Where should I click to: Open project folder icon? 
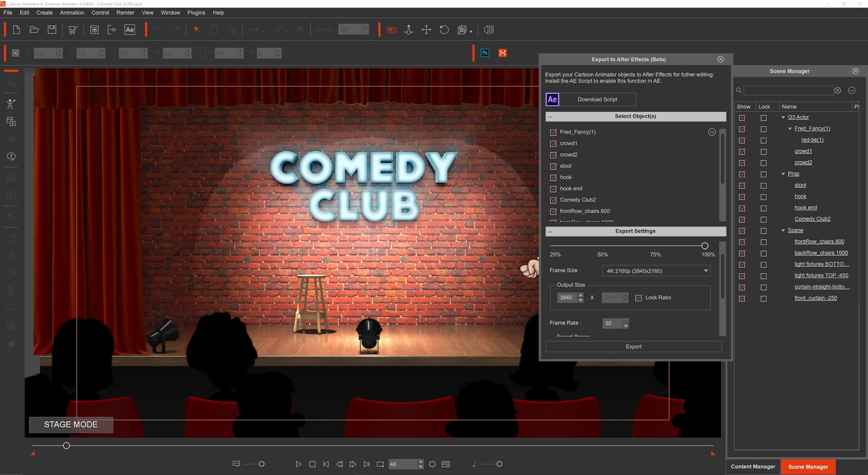(34, 30)
